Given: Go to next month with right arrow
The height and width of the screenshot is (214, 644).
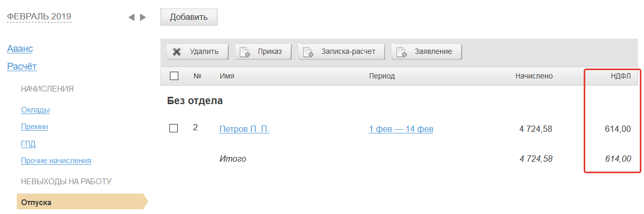Looking at the screenshot, I should coord(143,17).
